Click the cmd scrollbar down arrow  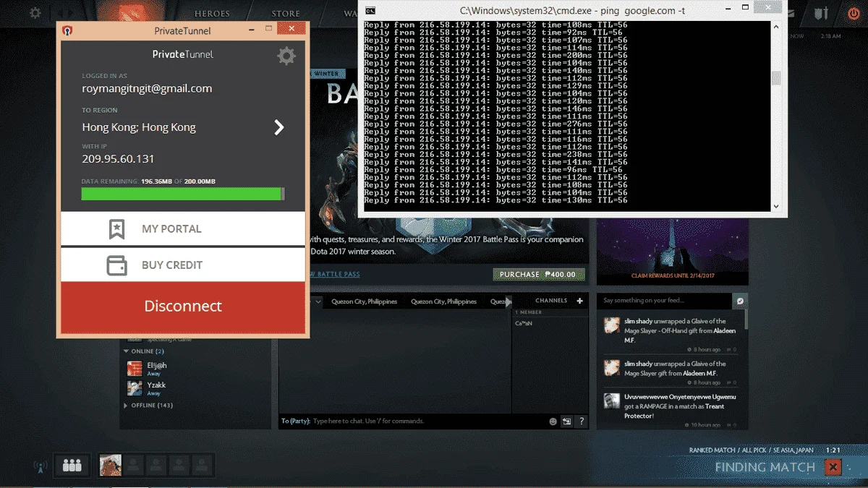(776, 205)
